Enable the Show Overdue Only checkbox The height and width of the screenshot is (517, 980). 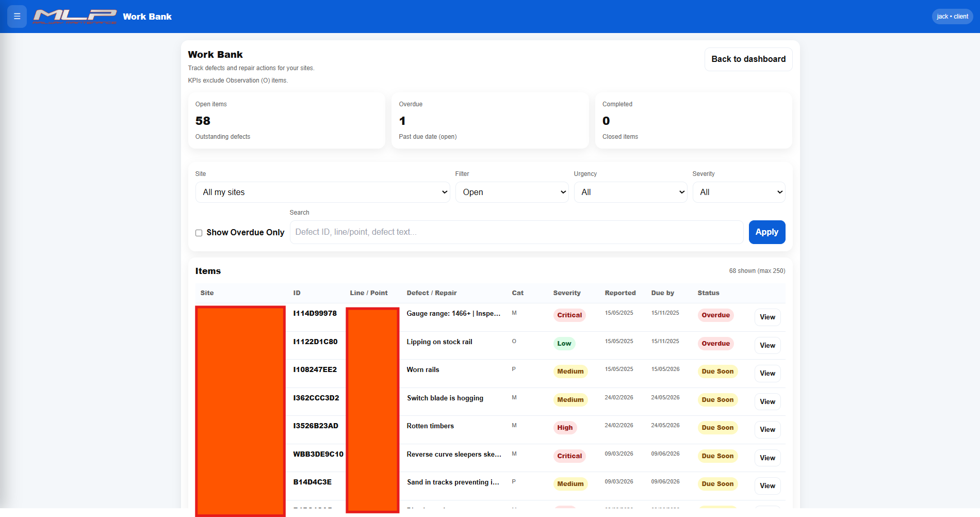[199, 233]
